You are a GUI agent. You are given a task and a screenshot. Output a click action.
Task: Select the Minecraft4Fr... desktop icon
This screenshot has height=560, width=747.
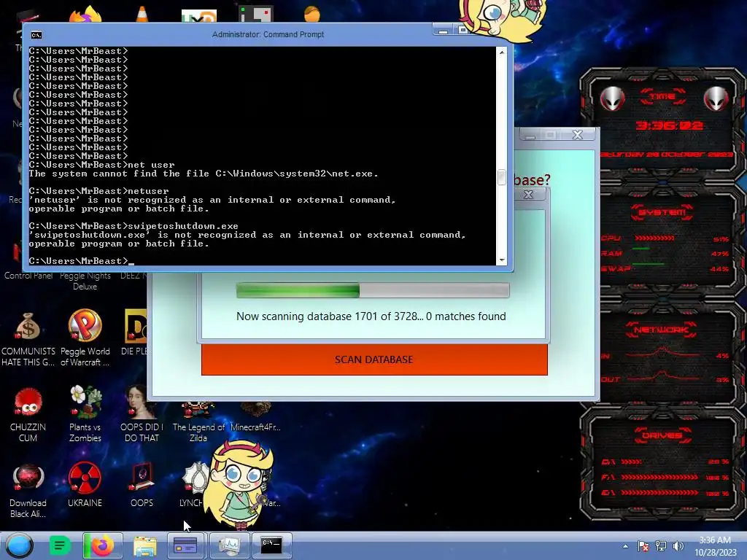tap(255, 417)
